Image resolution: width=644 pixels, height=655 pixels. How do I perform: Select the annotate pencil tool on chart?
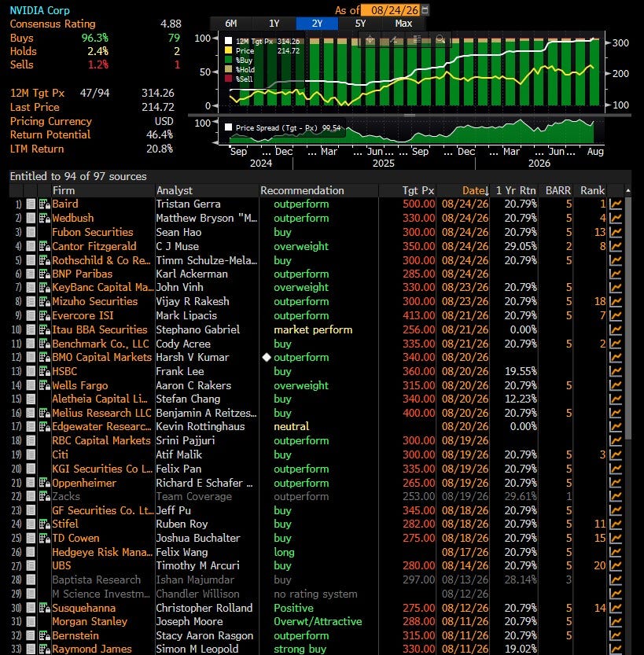(x=393, y=39)
